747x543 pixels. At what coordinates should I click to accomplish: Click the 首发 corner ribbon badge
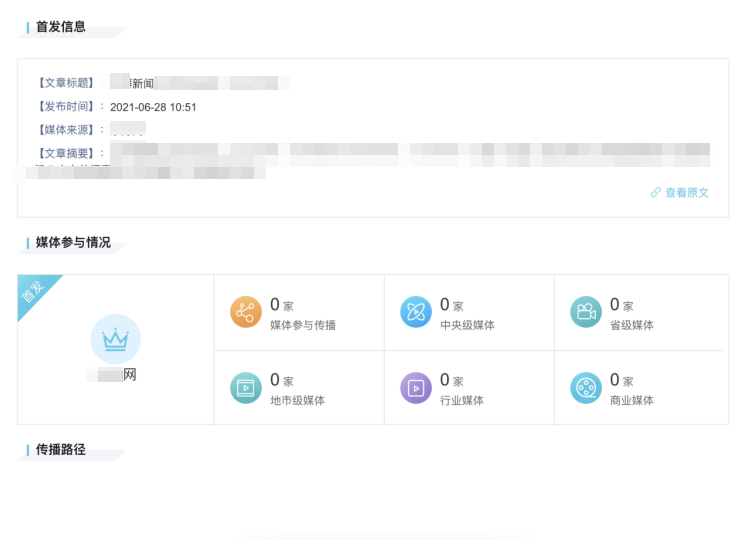[34, 292]
